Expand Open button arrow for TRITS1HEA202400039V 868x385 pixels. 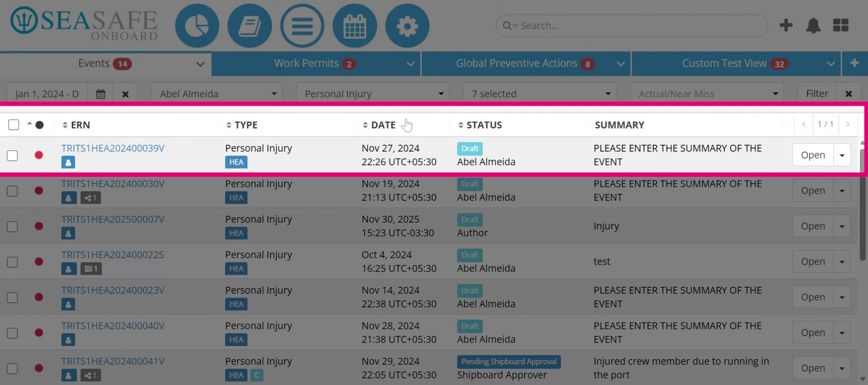842,155
